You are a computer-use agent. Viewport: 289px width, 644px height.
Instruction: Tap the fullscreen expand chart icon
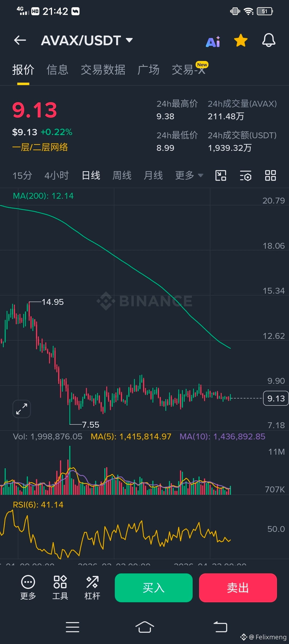click(x=22, y=409)
